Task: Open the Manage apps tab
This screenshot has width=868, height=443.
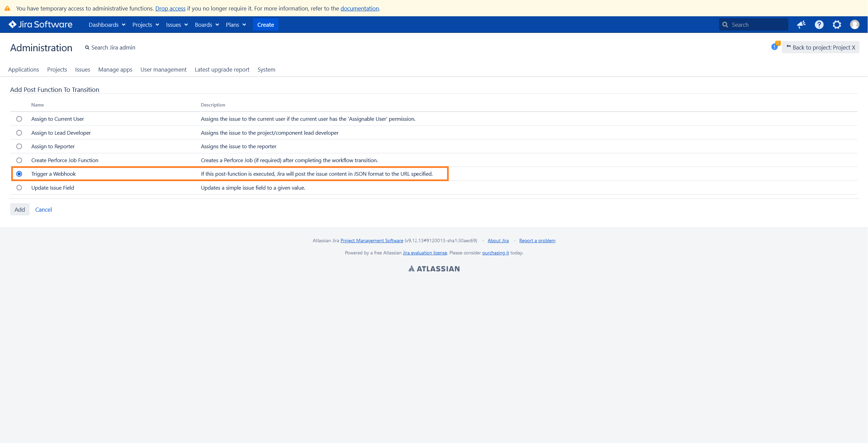Action: [x=115, y=70]
